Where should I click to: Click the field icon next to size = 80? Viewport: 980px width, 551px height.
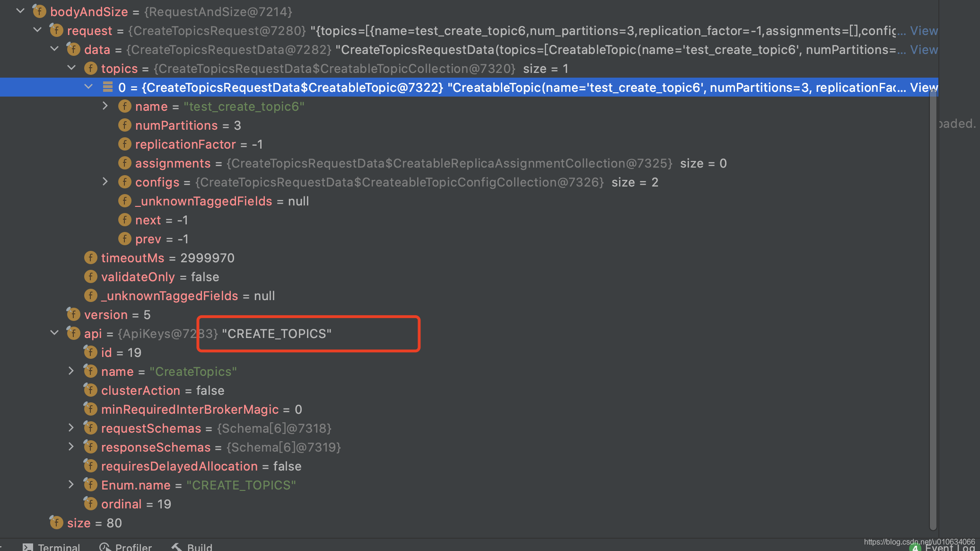point(56,523)
